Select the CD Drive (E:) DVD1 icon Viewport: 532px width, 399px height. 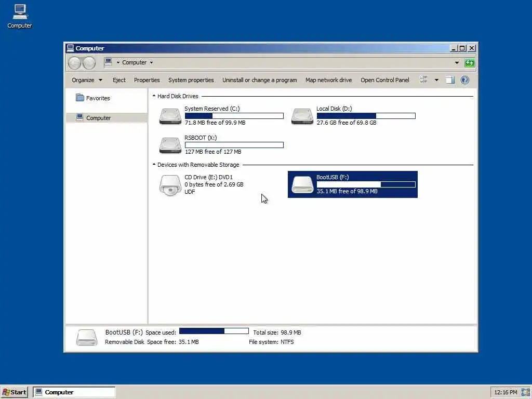click(x=170, y=185)
